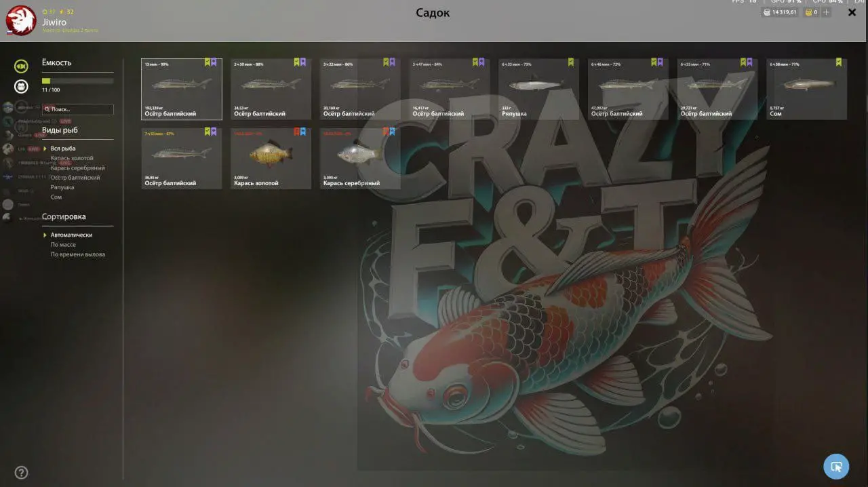The height and width of the screenshot is (487, 868).
Task: Select the 192,339 кг Осётр балтийский card
Action: click(182, 89)
